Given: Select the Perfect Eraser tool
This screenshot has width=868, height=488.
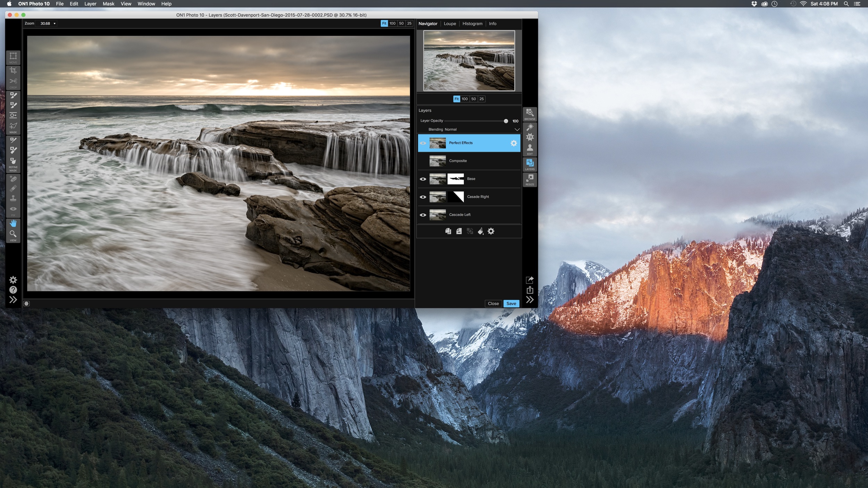Looking at the screenshot, I should pos(13,179).
